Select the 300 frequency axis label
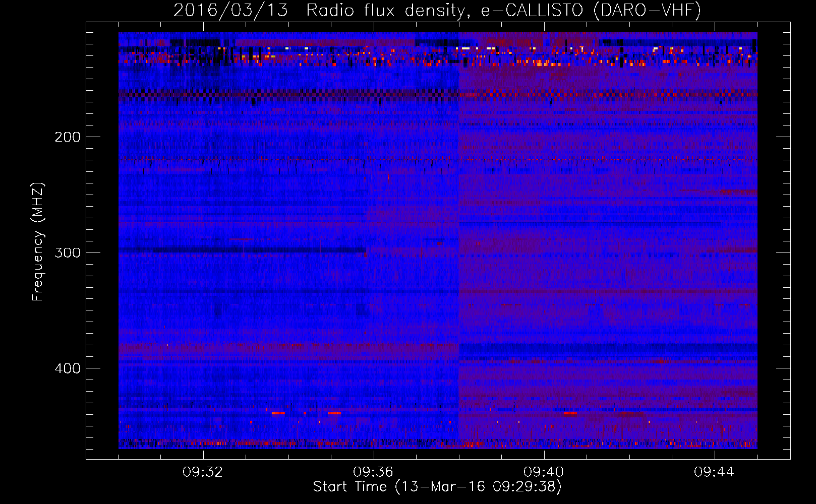The height and width of the screenshot is (504, 816). click(67, 253)
